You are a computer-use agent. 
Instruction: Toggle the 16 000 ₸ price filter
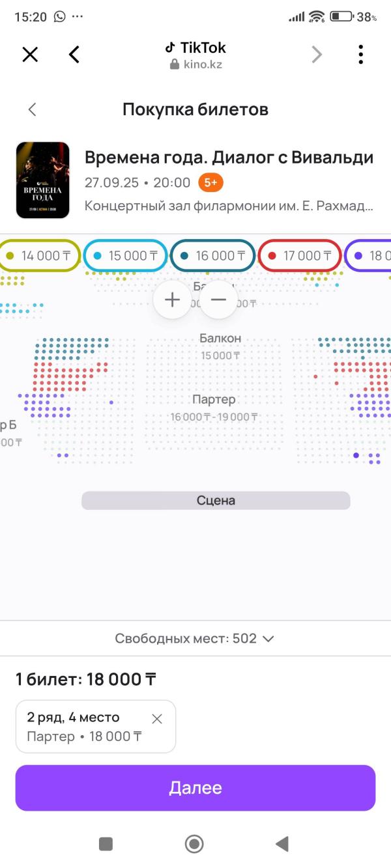point(213,256)
